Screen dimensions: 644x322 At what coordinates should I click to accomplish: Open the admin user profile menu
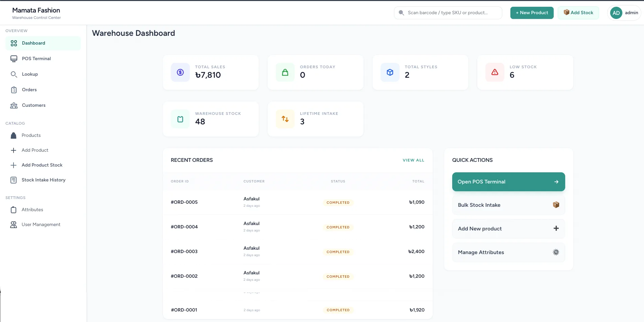[624, 13]
